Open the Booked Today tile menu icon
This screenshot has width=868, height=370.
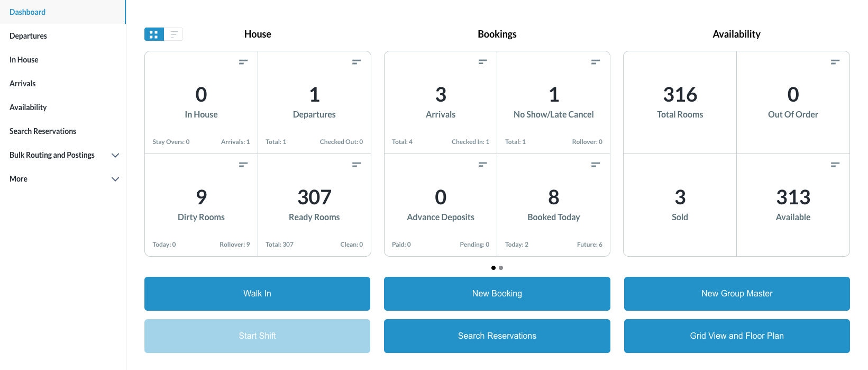(596, 165)
